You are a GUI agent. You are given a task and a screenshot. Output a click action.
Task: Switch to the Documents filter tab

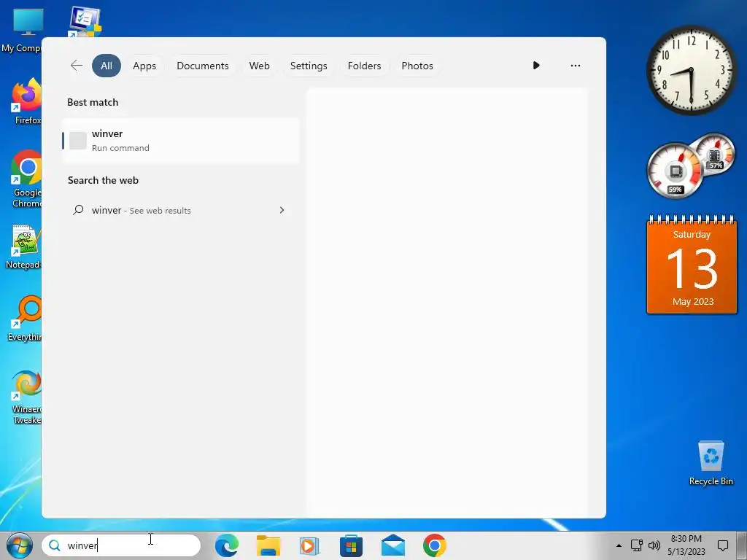tap(203, 66)
